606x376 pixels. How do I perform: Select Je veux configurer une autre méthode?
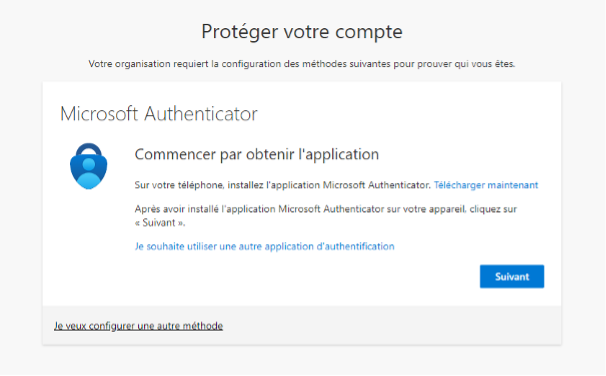138,326
